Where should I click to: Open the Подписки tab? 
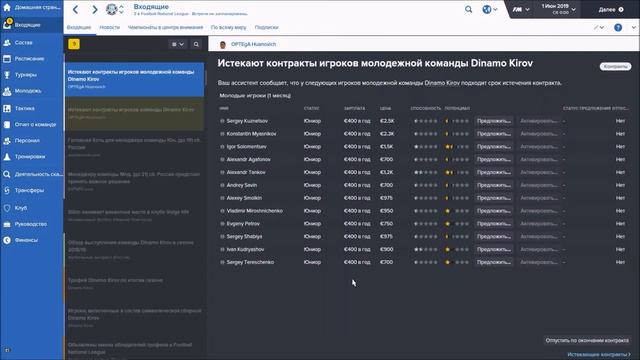click(x=267, y=27)
